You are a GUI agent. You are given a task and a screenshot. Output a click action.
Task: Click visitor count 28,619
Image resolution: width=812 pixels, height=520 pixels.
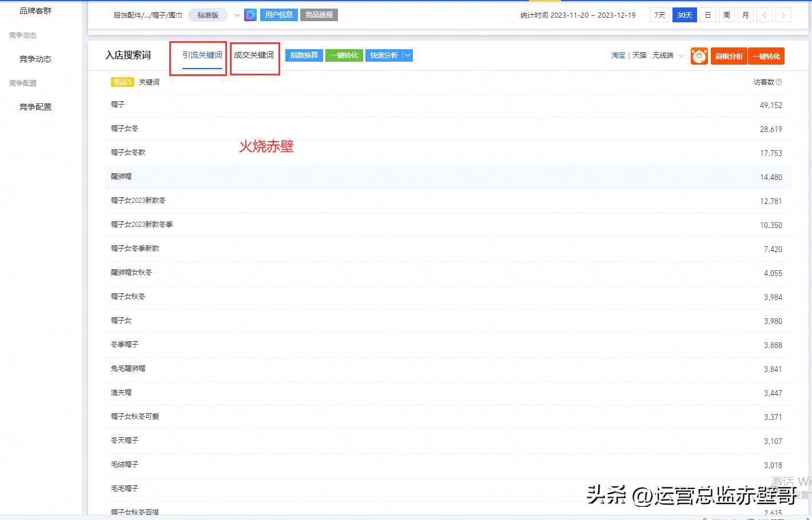[x=771, y=129]
